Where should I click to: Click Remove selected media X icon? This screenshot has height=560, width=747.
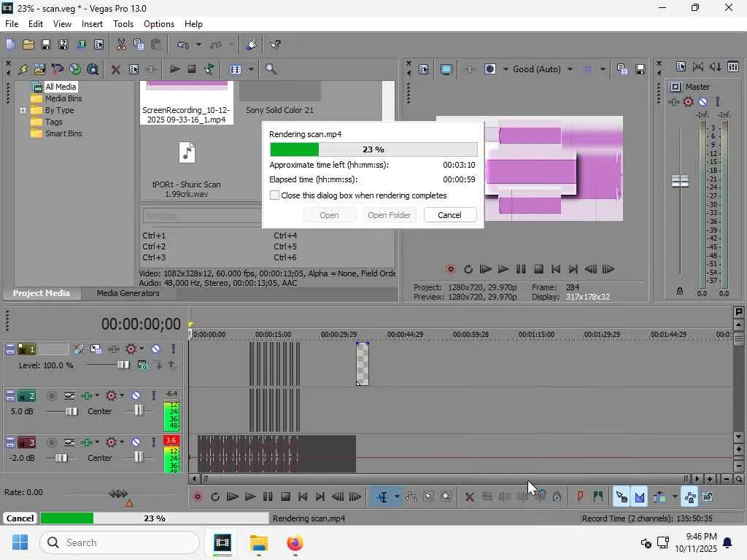[115, 69]
